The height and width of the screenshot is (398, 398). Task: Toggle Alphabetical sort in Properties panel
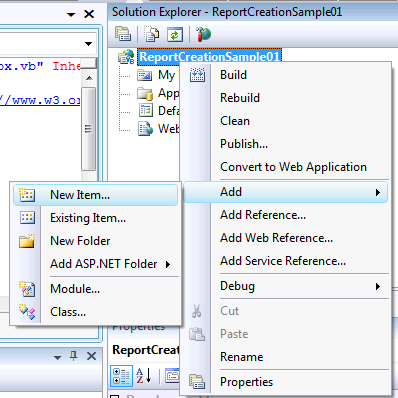144,376
